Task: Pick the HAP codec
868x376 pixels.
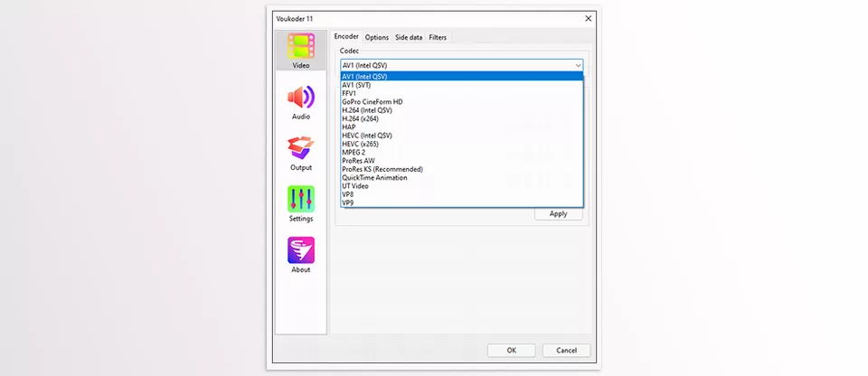Action: coord(462,127)
